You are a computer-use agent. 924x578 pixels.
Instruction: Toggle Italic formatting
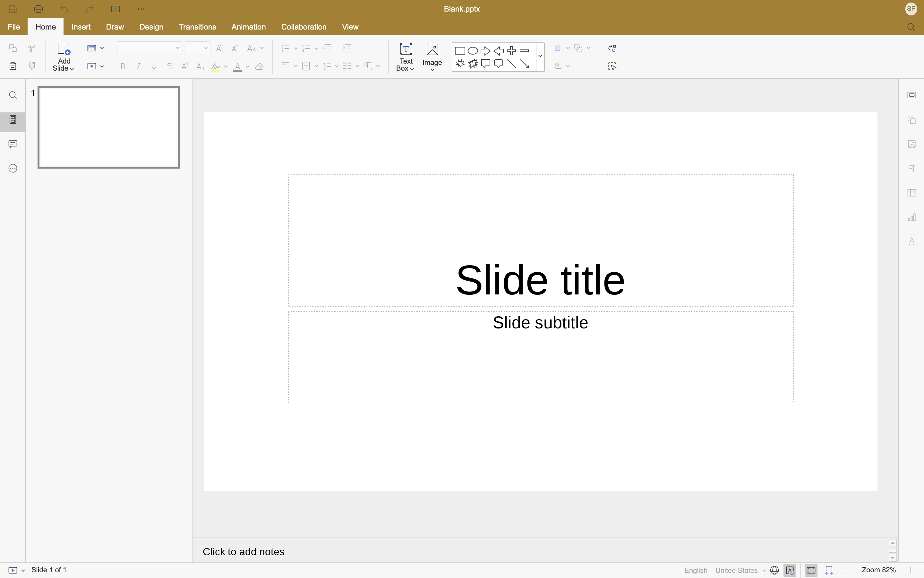point(139,66)
